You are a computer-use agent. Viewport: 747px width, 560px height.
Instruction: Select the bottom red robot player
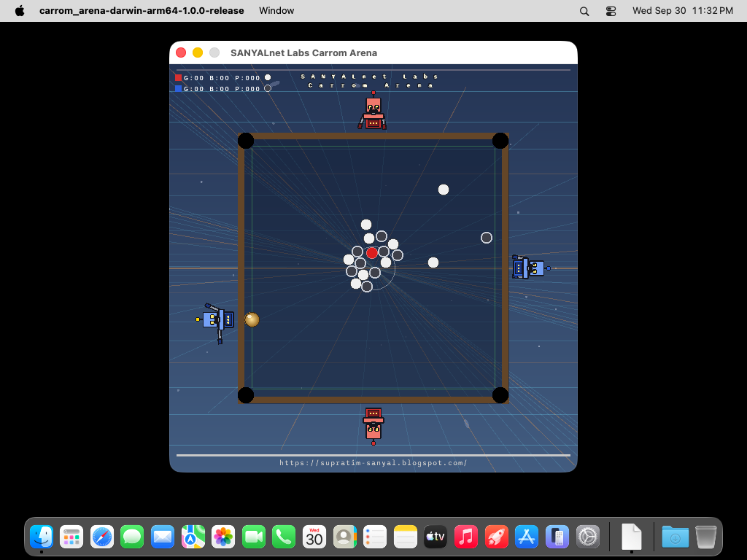tap(373, 426)
